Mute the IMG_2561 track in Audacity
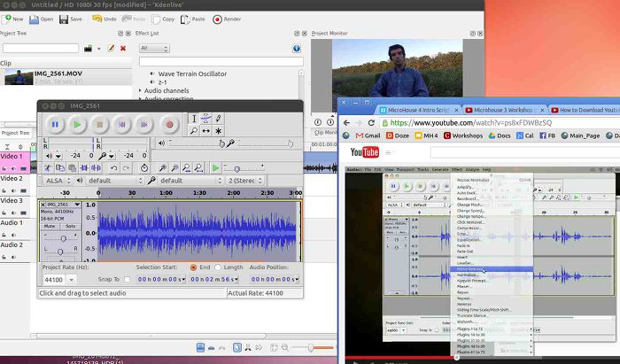620x364 pixels. pos(50,226)
